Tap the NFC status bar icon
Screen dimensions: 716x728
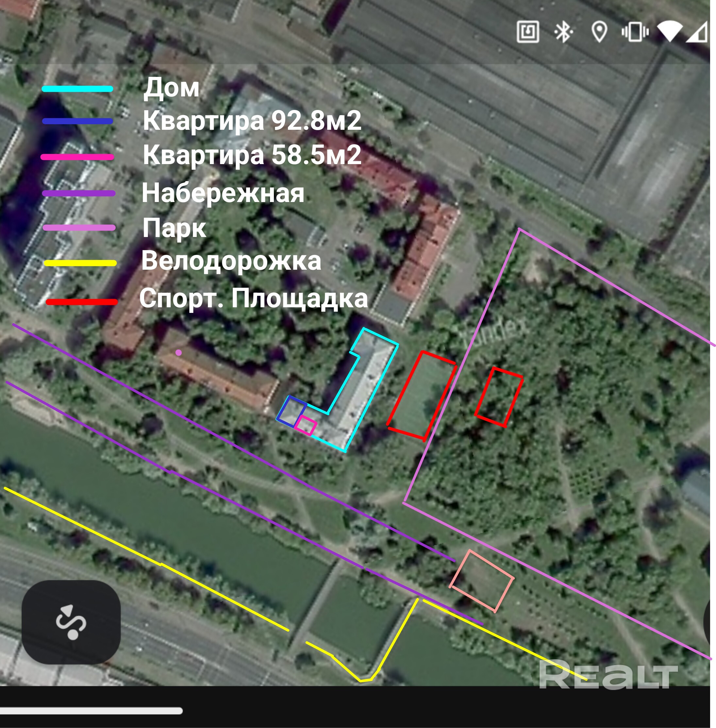(527, 32)
